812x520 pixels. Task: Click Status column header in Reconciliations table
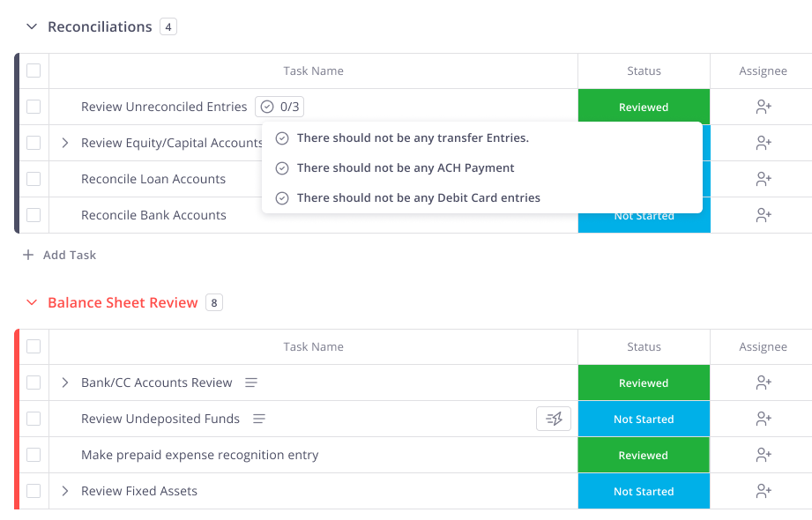click(644, 71)
